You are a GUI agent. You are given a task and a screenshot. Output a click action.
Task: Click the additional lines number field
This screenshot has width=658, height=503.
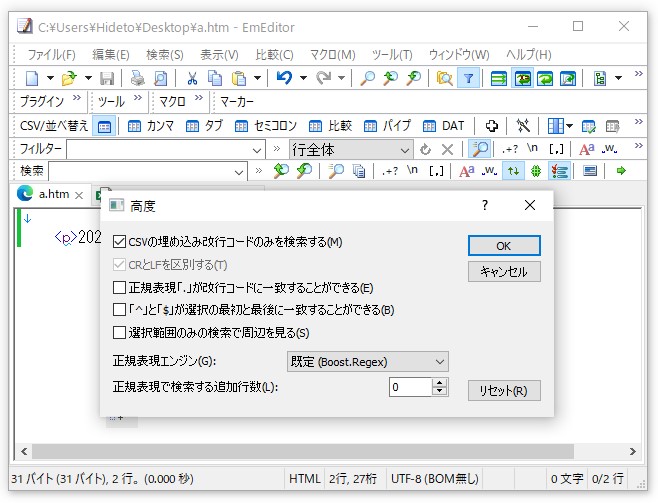(x=410, y=387)
